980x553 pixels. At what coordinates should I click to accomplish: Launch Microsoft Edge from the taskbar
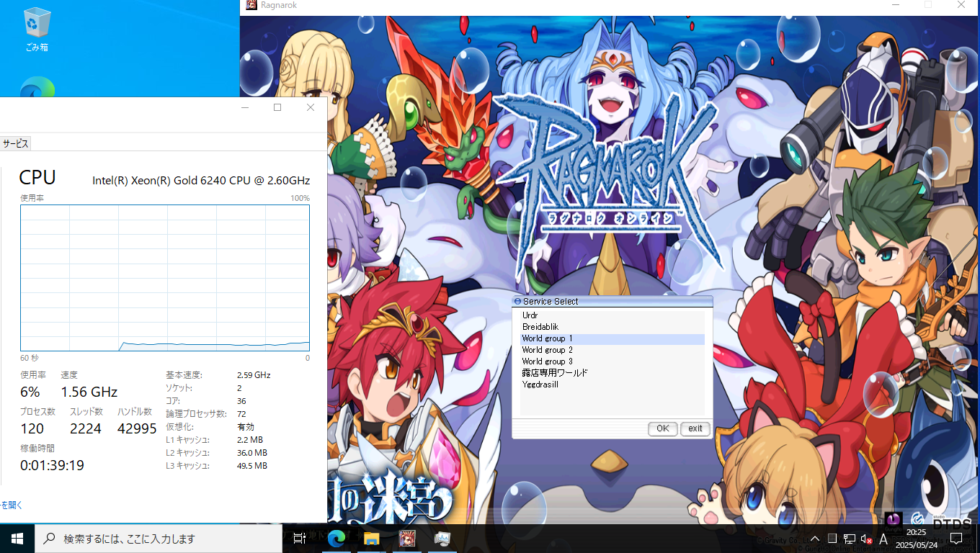336,539
